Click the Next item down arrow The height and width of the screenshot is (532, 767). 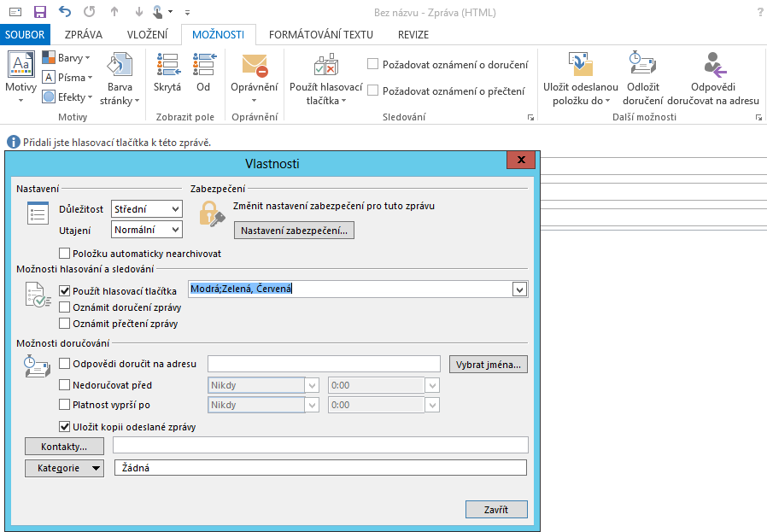pyautogui.click(x=139, y=11)
